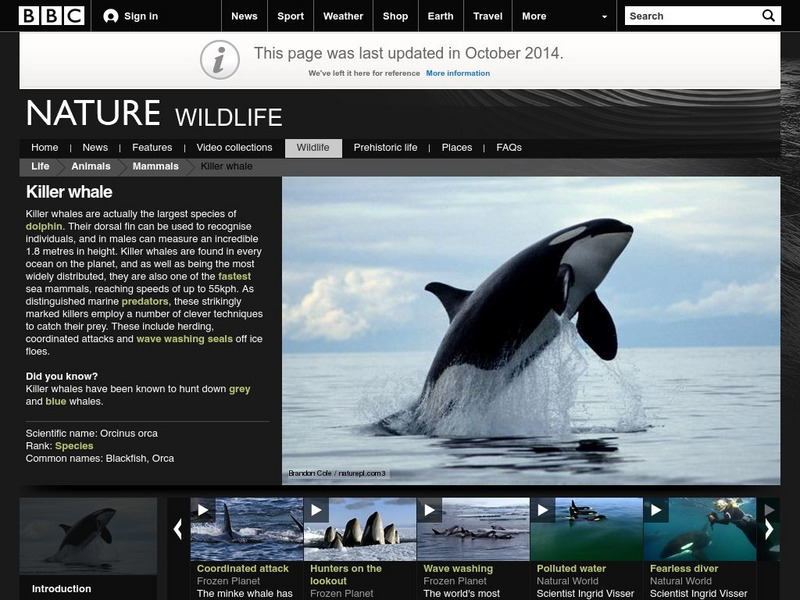Screen dimensions: 800x600
Task: Open the FAQs tab
Action: (x=509, y=147)
